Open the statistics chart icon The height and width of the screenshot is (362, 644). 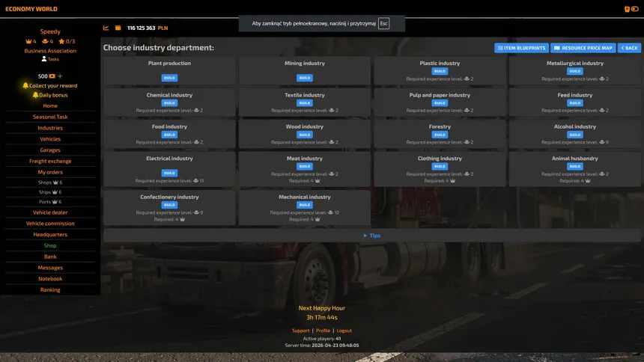(106, 28)
